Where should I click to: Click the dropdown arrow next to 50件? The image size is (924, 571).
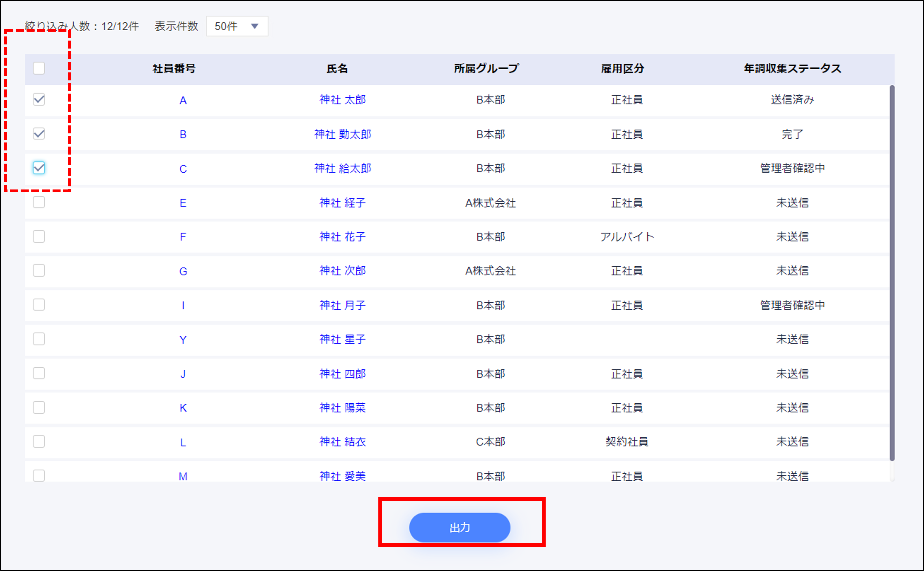pyautogui.click(x=255, y=26)
